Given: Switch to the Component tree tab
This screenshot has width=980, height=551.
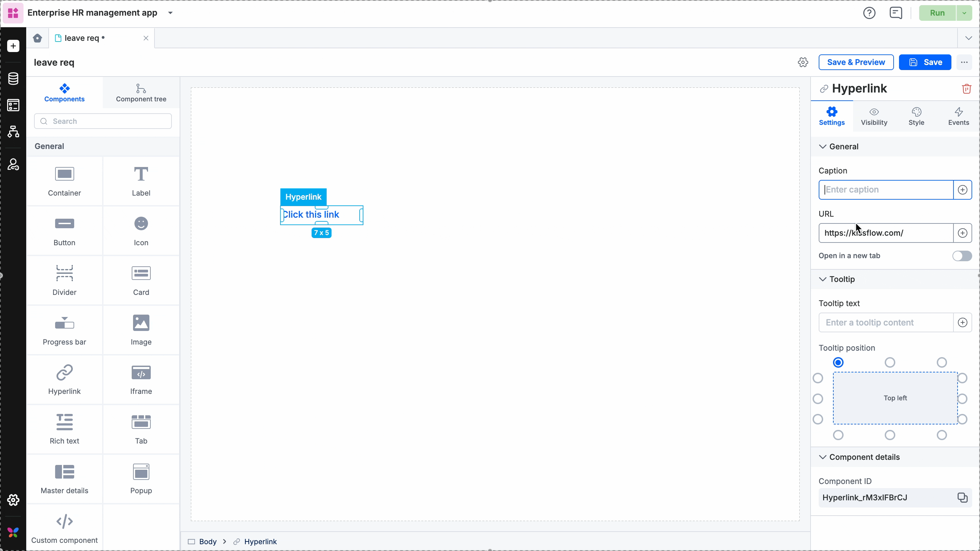Looking at the screenshot, I should click(x=141, y=93).
